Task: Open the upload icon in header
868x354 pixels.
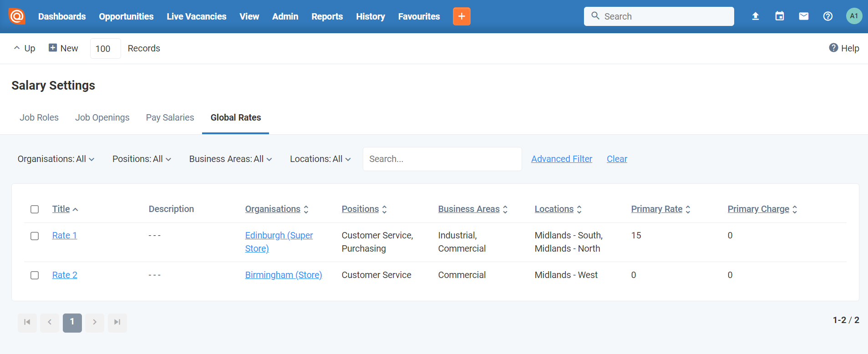Action: point(756,16)
